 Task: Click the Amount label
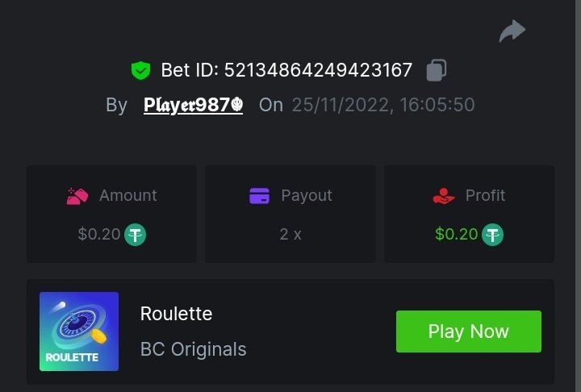tap(127, 196)
